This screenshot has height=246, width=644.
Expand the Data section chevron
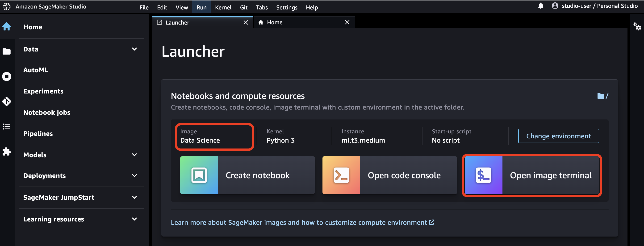pos(134,49)
